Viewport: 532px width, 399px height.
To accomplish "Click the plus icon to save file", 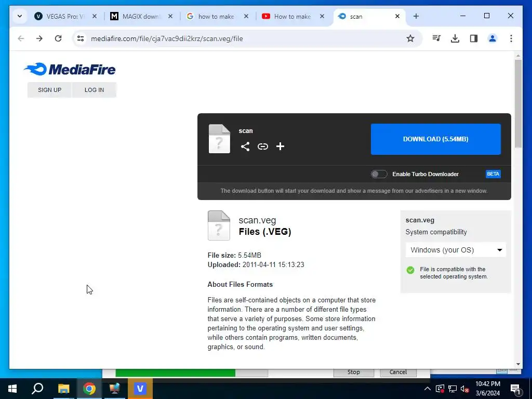I will point(280,147).
